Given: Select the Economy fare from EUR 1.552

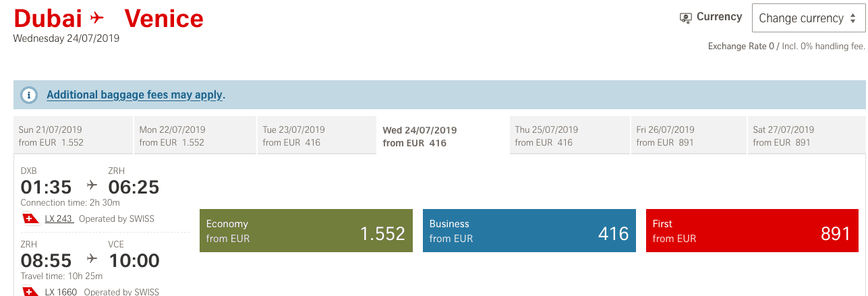Looking at the screenshot, I should click(306, 231).
